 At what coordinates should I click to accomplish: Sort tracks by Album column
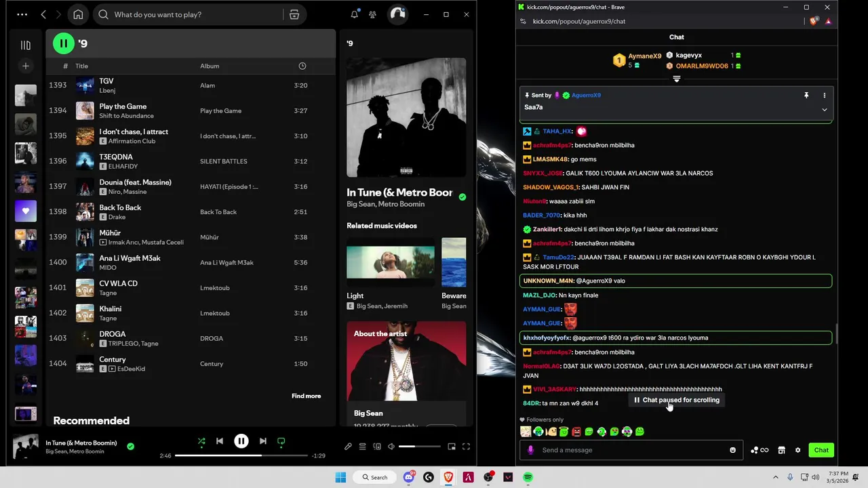coord(210,66)
